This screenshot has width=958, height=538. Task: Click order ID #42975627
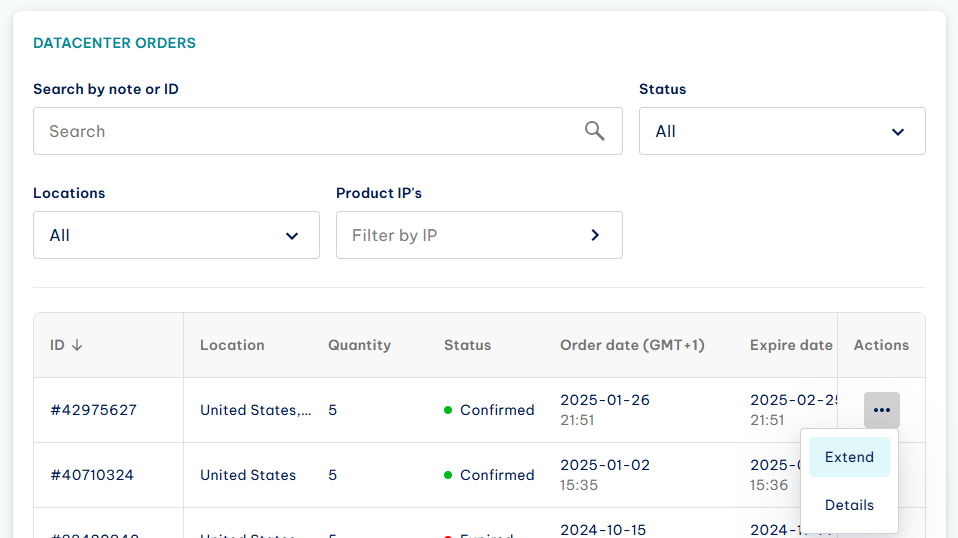click(x=93, y=410)
